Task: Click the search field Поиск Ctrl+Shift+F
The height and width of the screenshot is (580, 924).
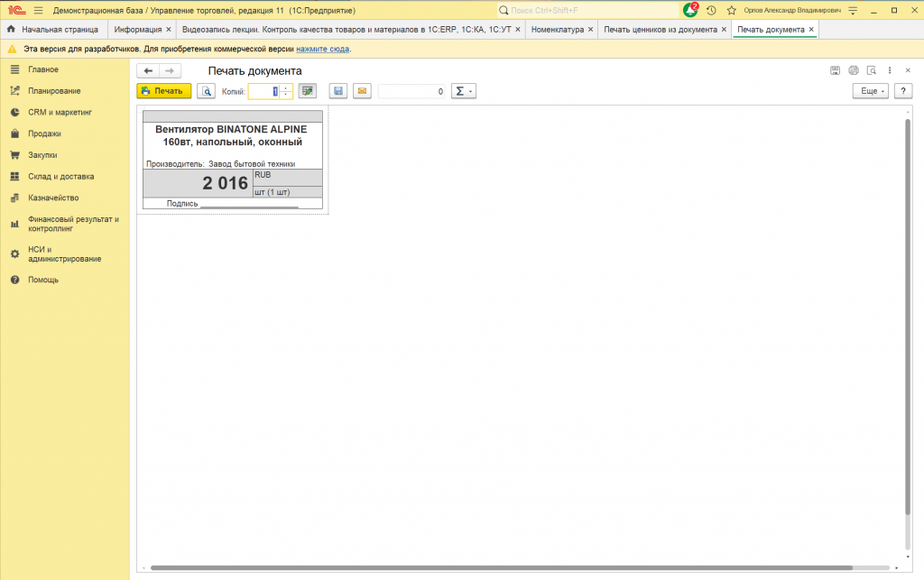Action: coord(588,11)
